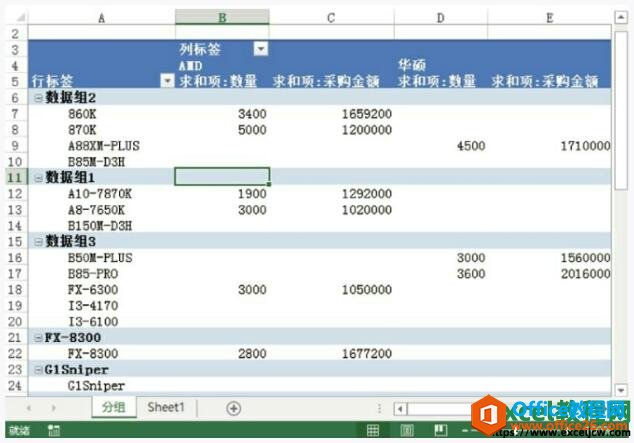Image resolution: width=634 pixels, height=443 pixels.
Task: Click the horizontal scrollbar left arrow
Action: [400, 409]
